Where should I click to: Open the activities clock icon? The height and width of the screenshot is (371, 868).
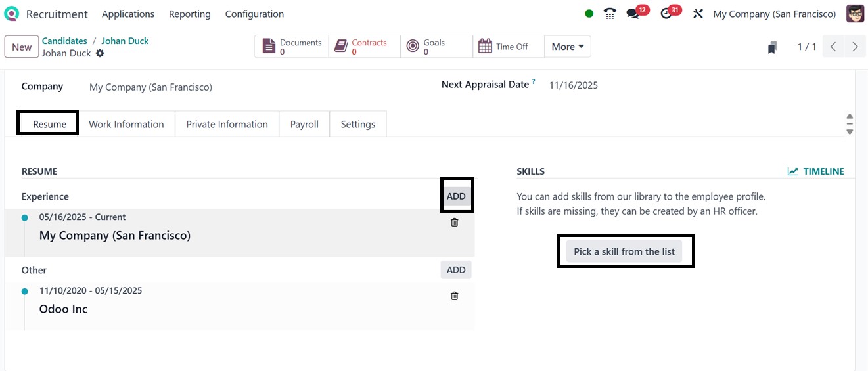coord(667,14)
